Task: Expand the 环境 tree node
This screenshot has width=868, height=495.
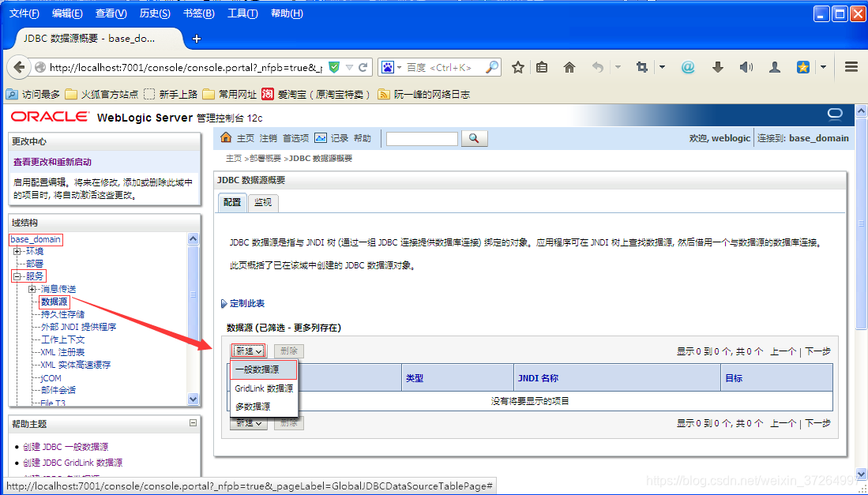Action: (x=17, y=251)
